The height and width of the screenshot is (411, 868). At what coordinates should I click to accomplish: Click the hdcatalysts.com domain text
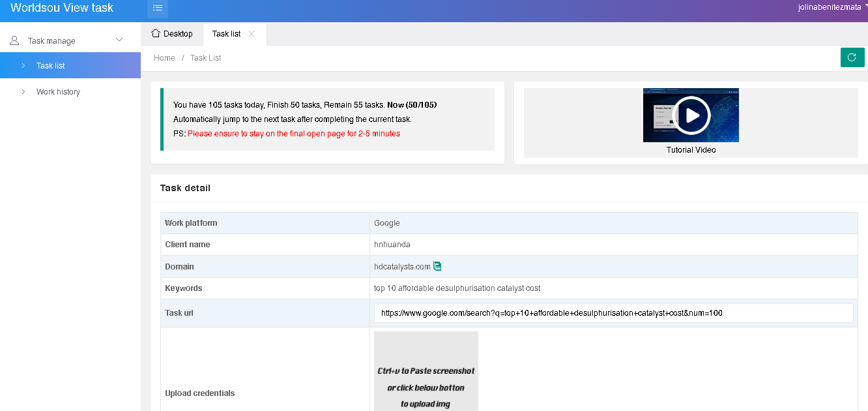point(402,266)
